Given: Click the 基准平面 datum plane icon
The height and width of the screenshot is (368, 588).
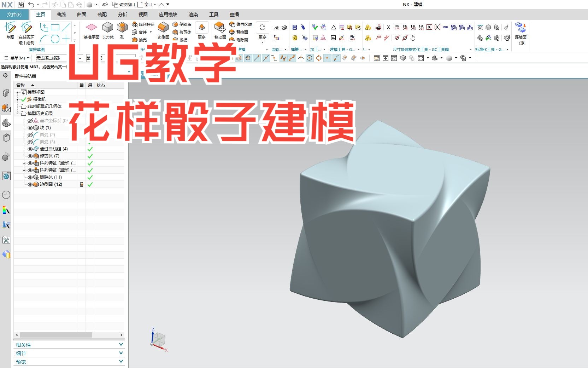Looking at the screenshot, I should point(91,30).
